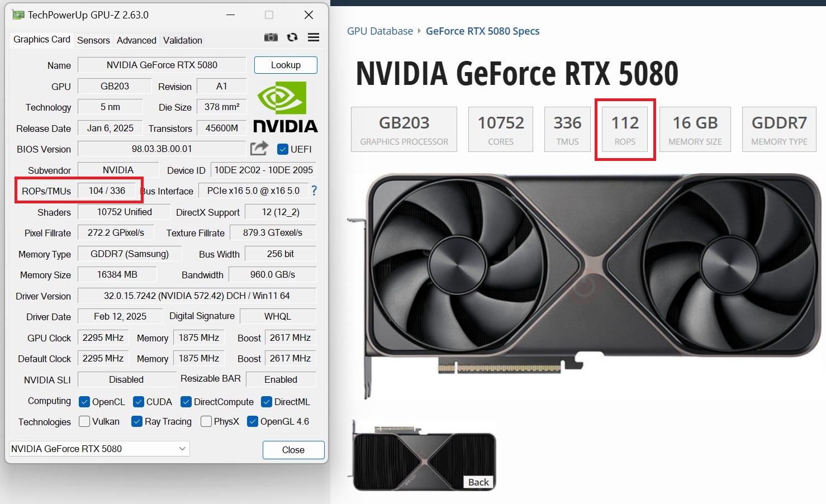Image resolution: width=826 pixels, height=504 pixels.
Task: Click the screenshot camera icon
Action: pos(271,37)
